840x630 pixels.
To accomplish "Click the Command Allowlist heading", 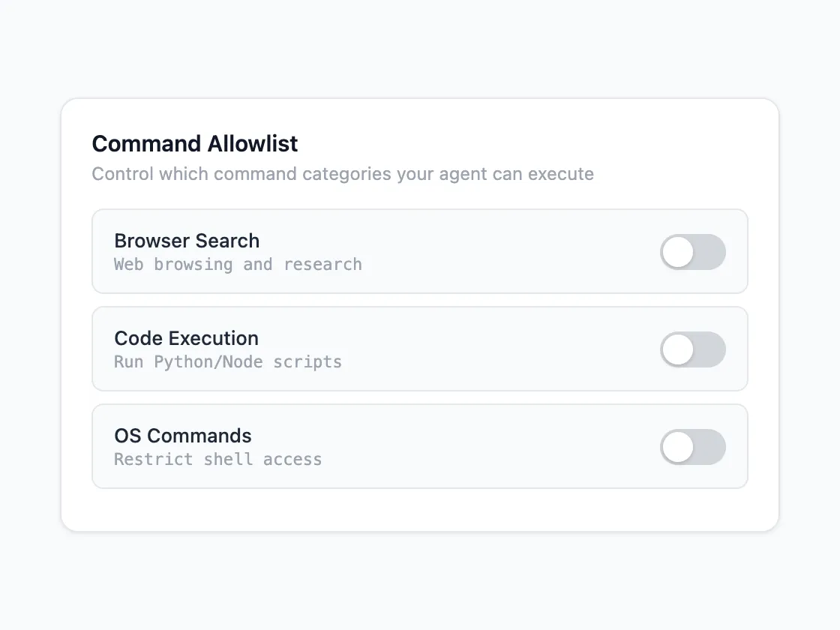I will coord(194,144).
